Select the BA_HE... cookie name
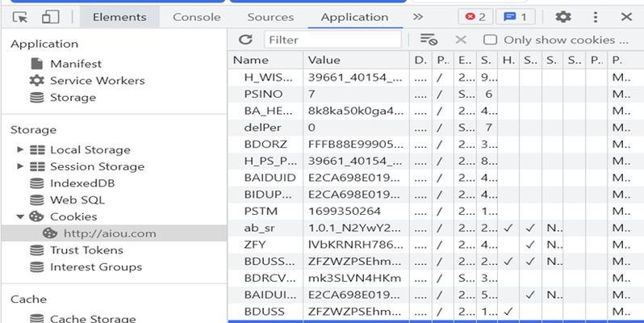This screenshot has height=323, width=644. coord(268,111)
